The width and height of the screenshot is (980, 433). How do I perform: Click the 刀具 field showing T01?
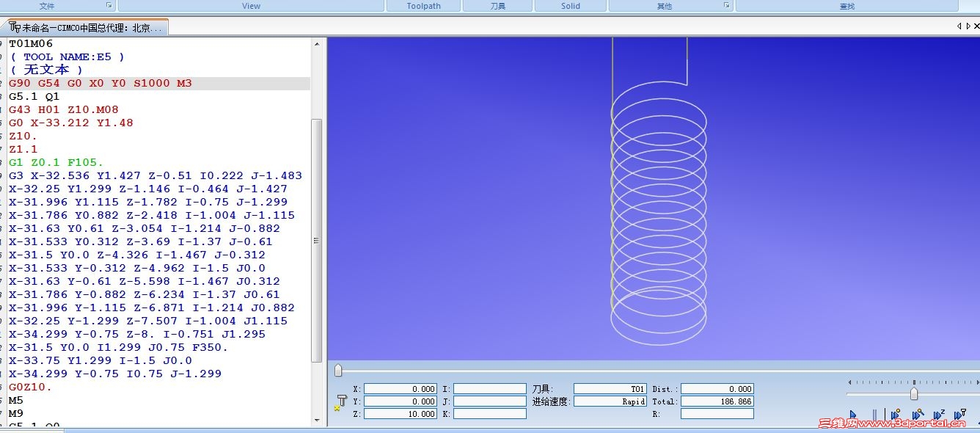(610, 389)
